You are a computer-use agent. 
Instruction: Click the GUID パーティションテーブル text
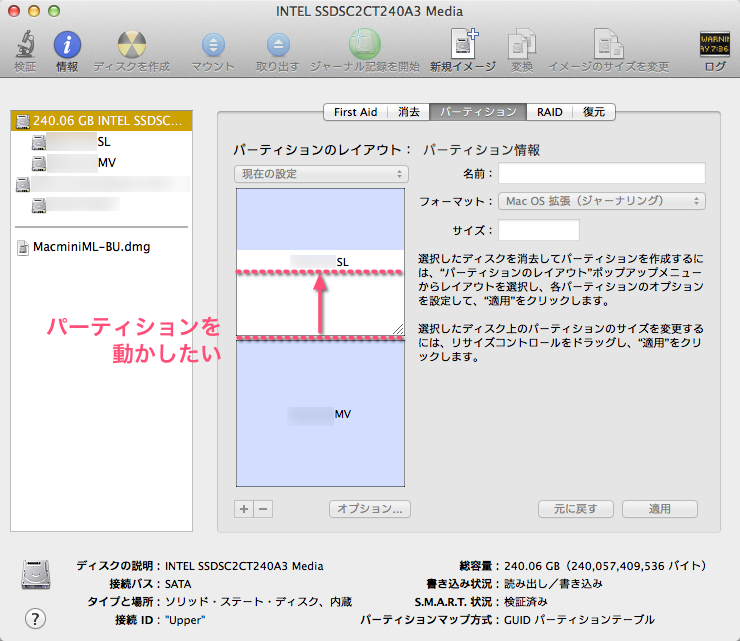coord(579,620)
